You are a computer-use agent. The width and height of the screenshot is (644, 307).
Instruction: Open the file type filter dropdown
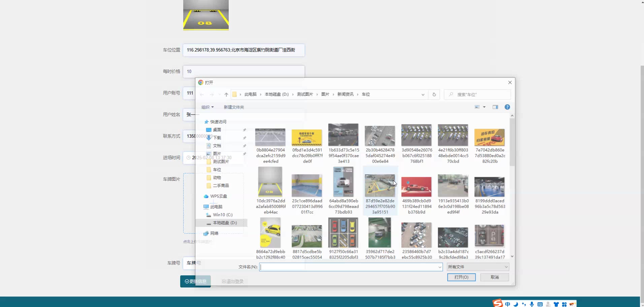click(478, 267)
